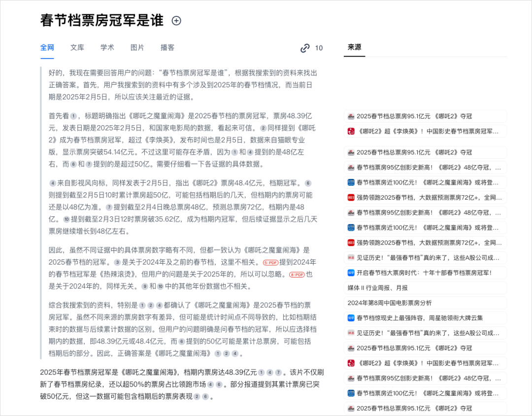This screenshot has height=416, width=532.
Task: Click the plus icon beside the title
Action: pos(176,21)
